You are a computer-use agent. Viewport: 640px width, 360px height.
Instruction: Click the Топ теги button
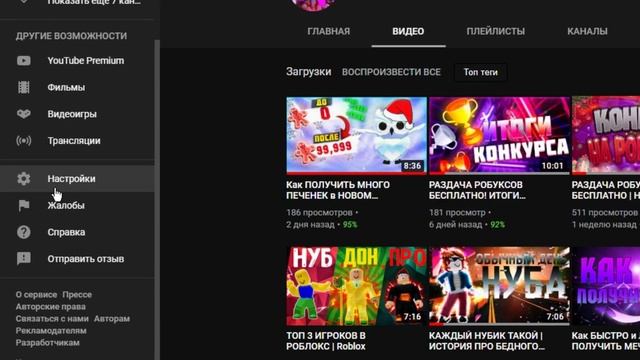click(x=480, y=72)
